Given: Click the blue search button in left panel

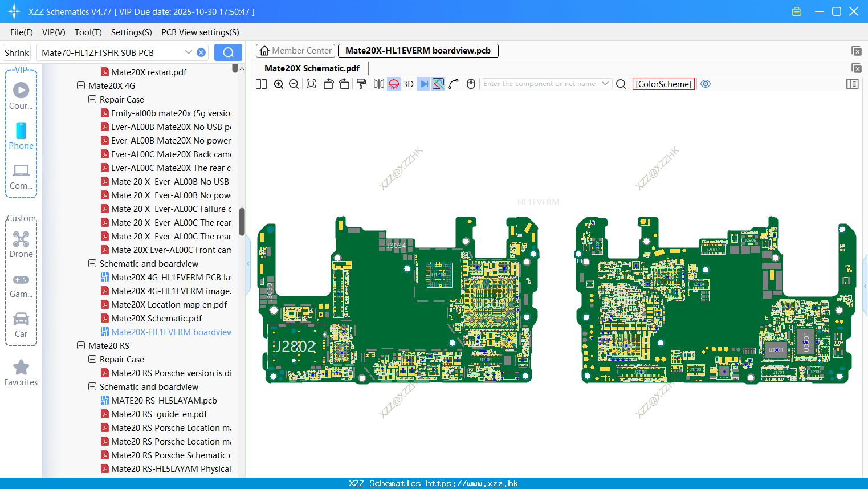Looking at the screenshot, I should click(x=228, y=52).
